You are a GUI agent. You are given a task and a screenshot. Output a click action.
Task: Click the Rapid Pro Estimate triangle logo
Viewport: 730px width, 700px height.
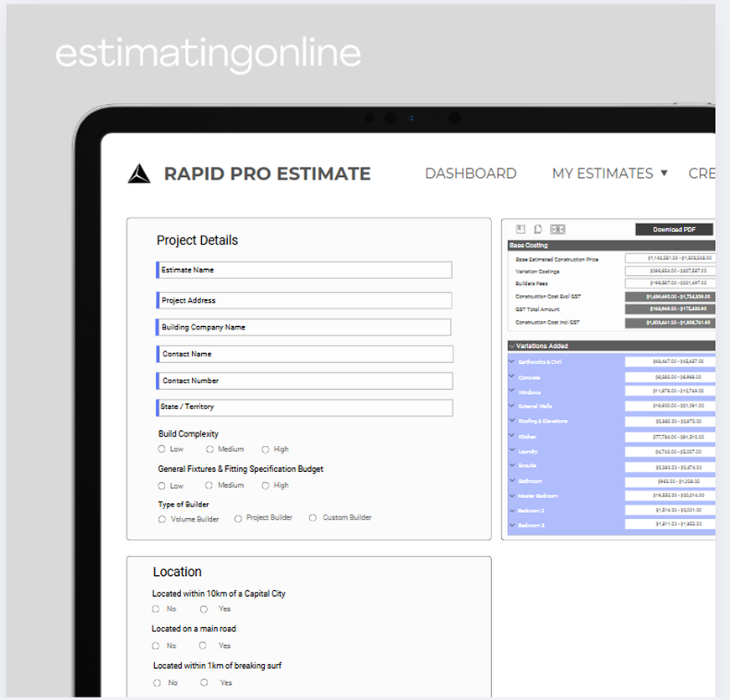click(x=139, y=174)
